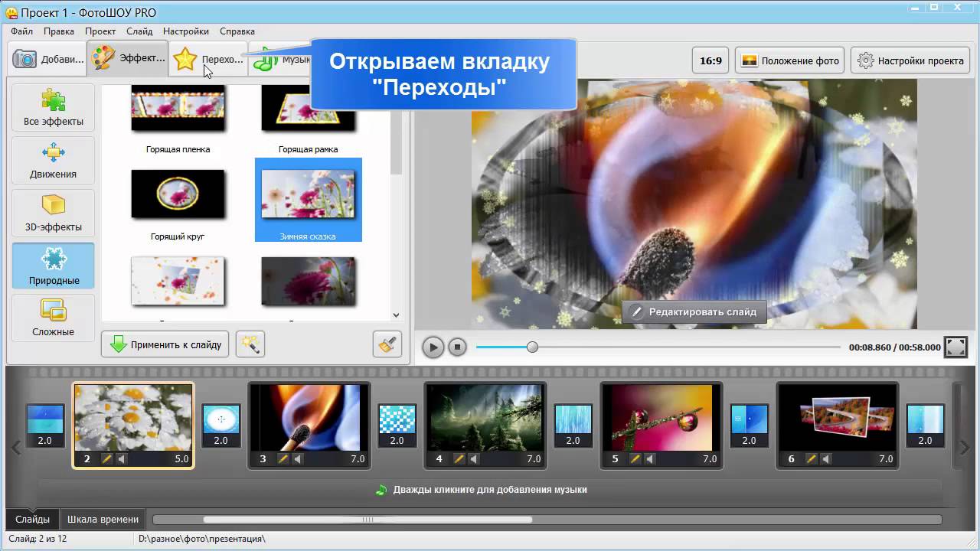This screenshot has width=980, height=551.
Task: Click the Применить к слайду button
Action: [x=165, y=344]
